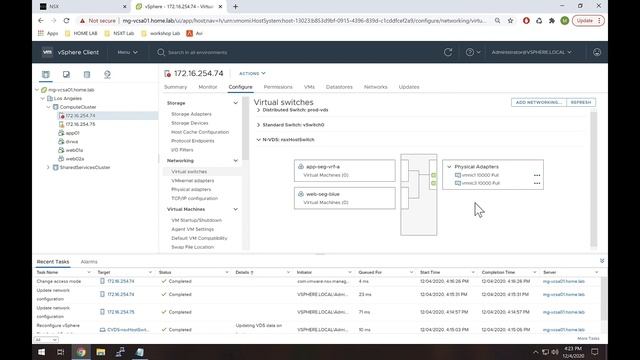Open ellipsis menu for vmnic3 adapter

pos(537,183)
